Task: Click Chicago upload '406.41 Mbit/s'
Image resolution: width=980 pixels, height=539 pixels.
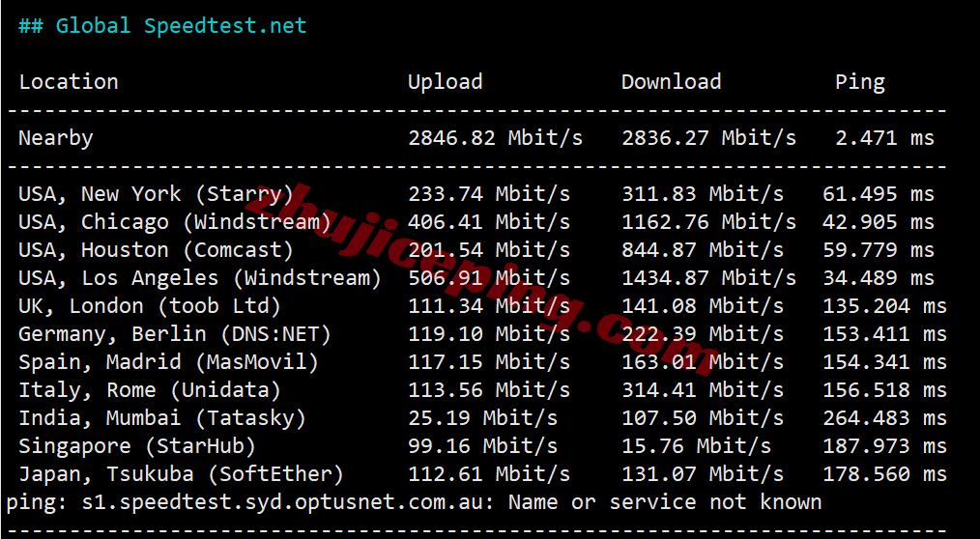Action: coord(489,222)
